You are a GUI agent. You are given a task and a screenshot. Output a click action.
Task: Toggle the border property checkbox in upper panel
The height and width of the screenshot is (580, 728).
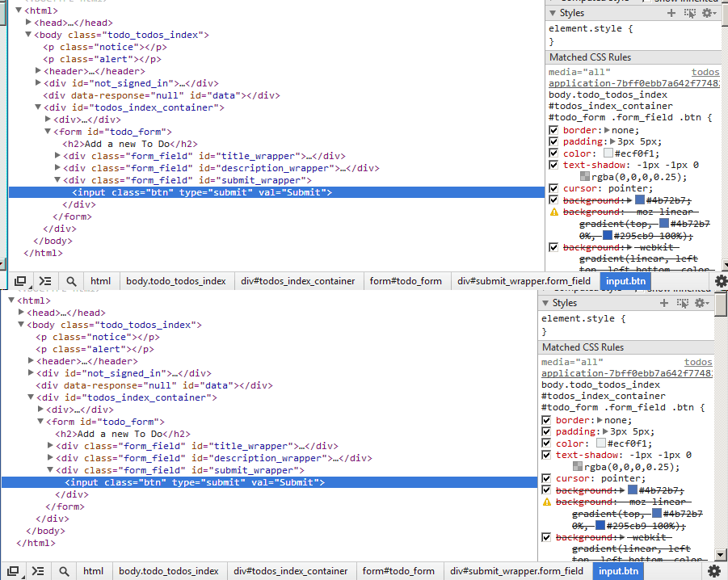[553, 130]
